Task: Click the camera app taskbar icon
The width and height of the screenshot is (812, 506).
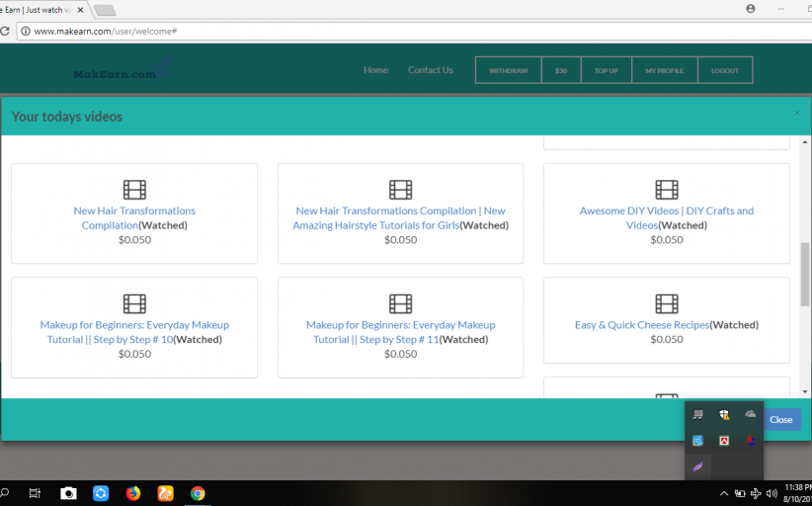Action: point(68,493)
